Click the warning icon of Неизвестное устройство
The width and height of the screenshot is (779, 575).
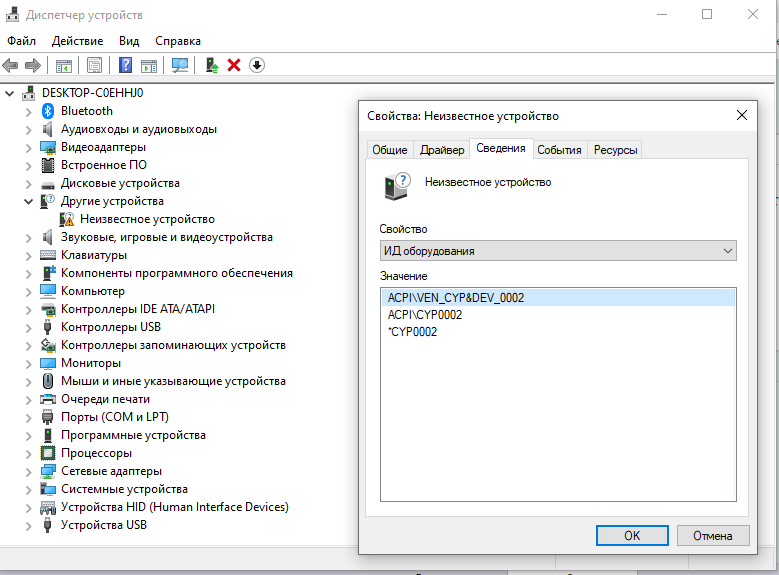click(67, 219)
